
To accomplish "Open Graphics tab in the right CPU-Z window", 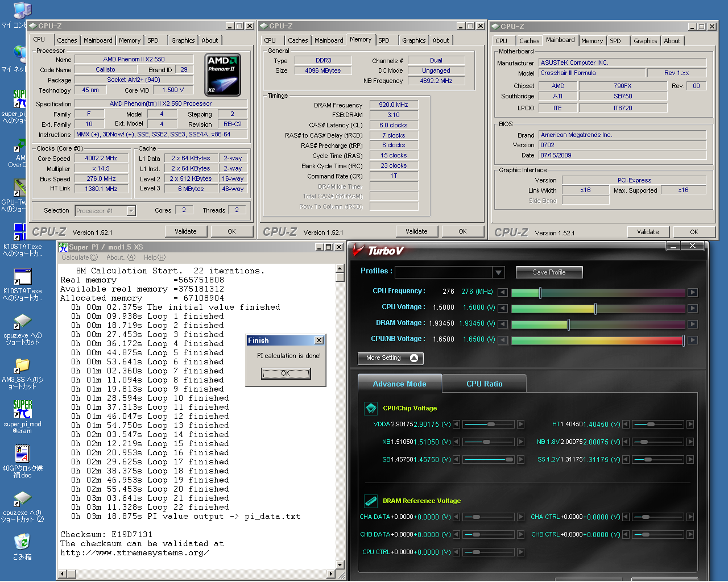I will [646, 41].
